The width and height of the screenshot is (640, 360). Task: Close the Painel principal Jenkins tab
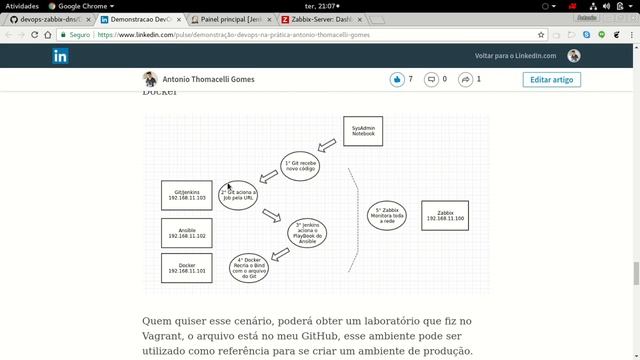[x=269, y=19]
